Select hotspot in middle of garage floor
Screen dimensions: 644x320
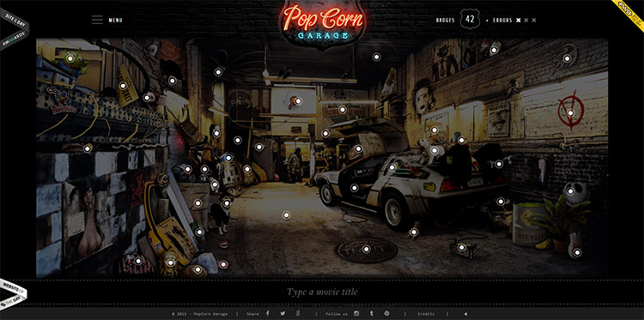click(x=286, y=215)
